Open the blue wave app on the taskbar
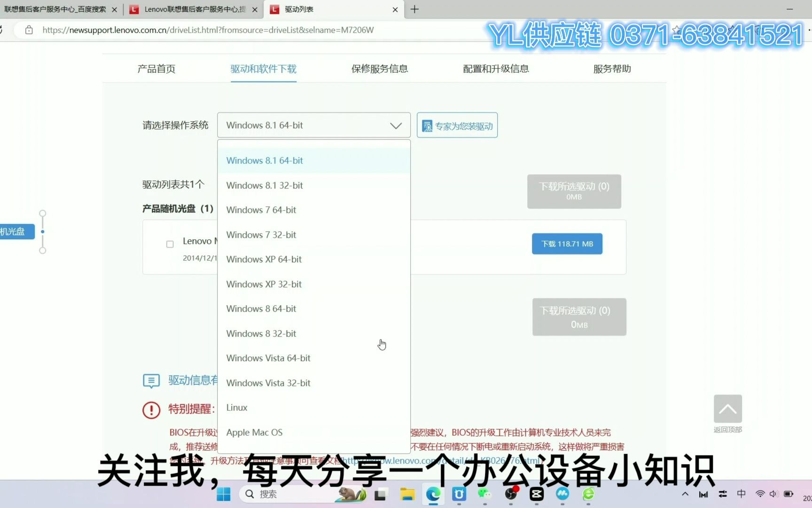Image resolution: width=812 pixels, height=508 pixels. pos(562,494)
